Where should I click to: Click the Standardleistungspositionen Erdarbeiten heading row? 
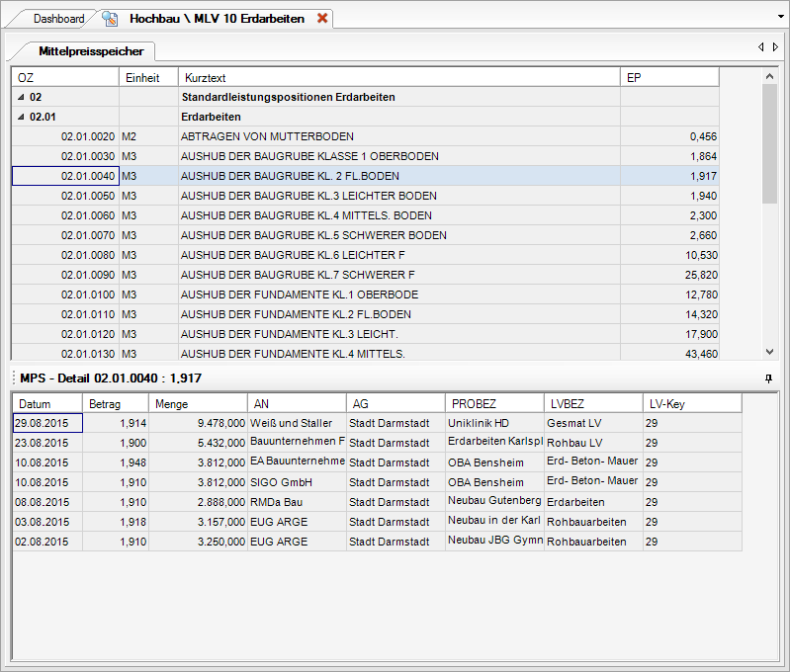[365, 97]
